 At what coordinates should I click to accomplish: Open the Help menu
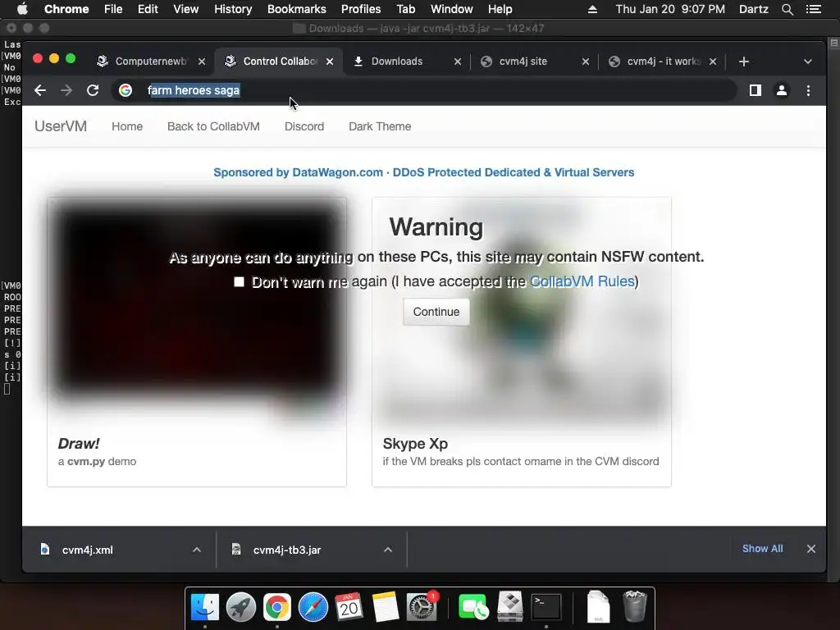click(500, 9)
